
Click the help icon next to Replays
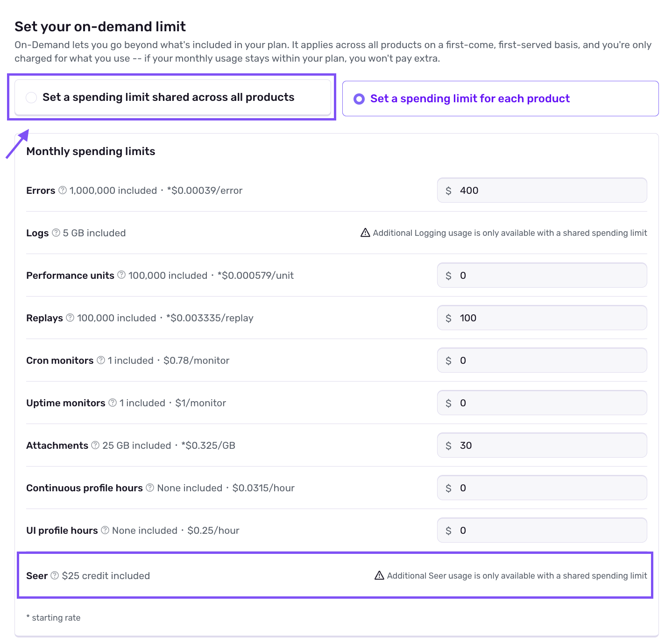(70, 318)
